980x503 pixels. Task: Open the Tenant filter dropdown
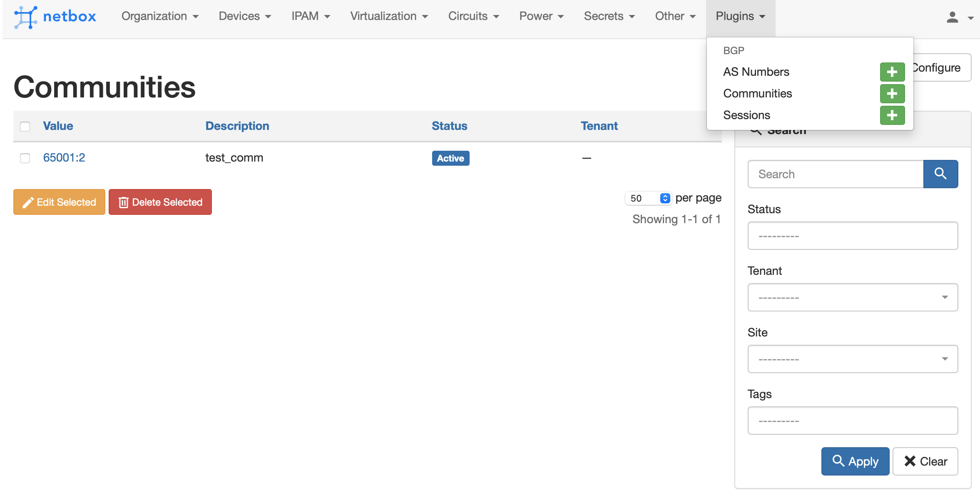pos(852,297)
